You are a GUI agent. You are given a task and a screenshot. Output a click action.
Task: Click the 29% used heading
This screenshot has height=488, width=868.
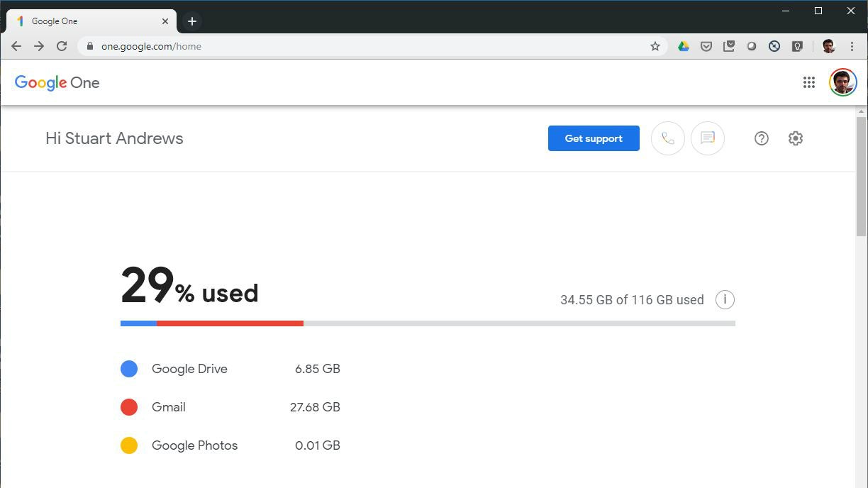[x=189, y=286]
